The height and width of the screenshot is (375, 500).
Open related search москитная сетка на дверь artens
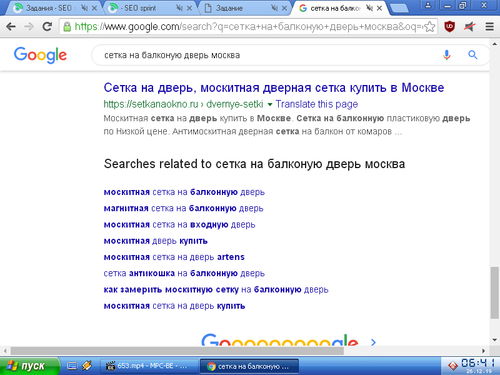(174, 257)
